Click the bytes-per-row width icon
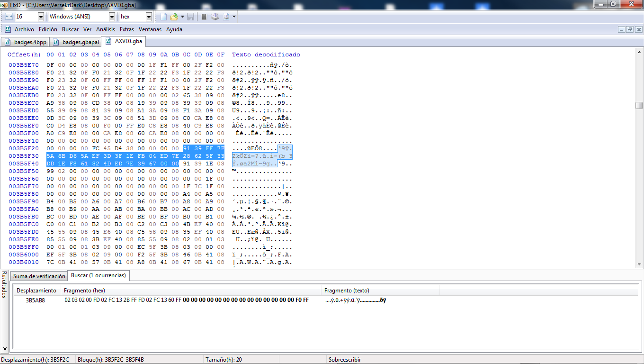The image size is (644, 364). click(9, 17)
